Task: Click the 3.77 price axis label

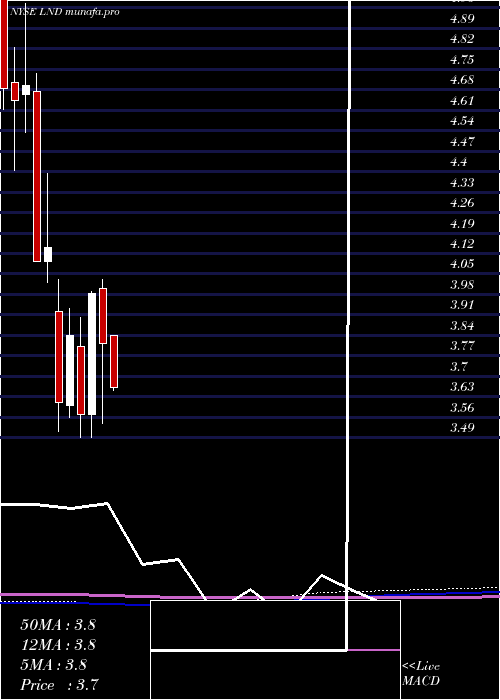Action: (462, 346)
